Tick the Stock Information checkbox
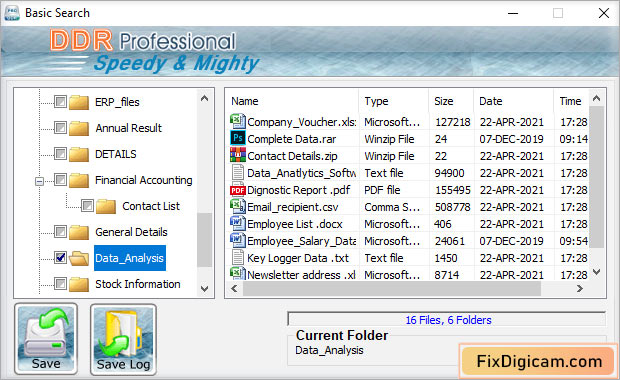The width and height of the screenshot is (620, 380). pyautogui.click(x=60, y=284)
